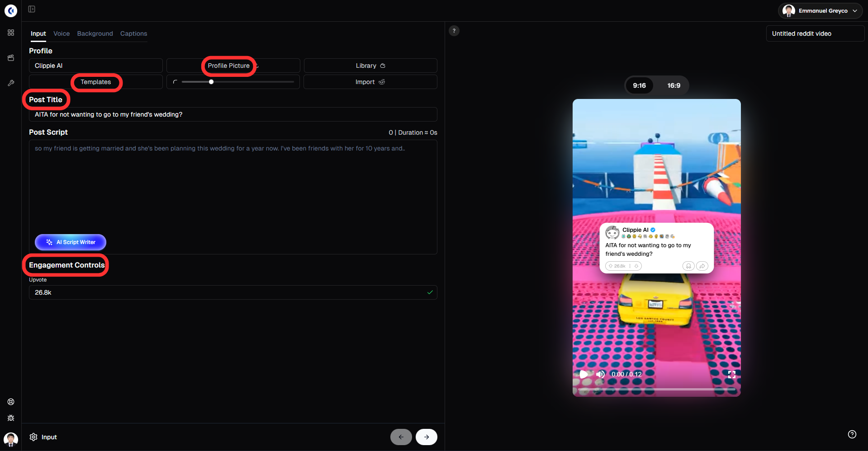Toggle the sidebar panel icon beside the logo

(32, 9)
